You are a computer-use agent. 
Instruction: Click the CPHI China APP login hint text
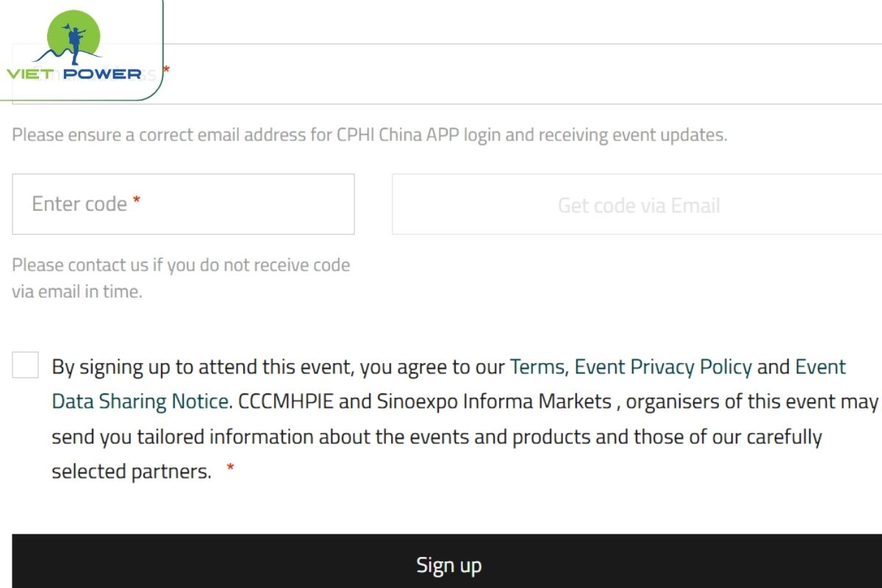[x=369, y=135]
